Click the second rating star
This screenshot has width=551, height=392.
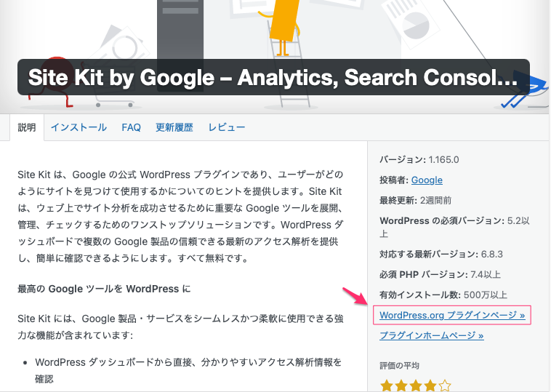(402, 385)
